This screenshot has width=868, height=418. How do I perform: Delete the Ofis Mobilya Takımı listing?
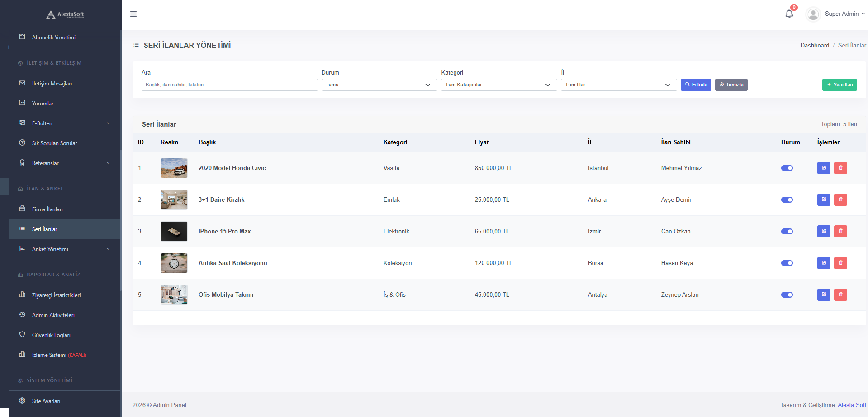[840, 294]
